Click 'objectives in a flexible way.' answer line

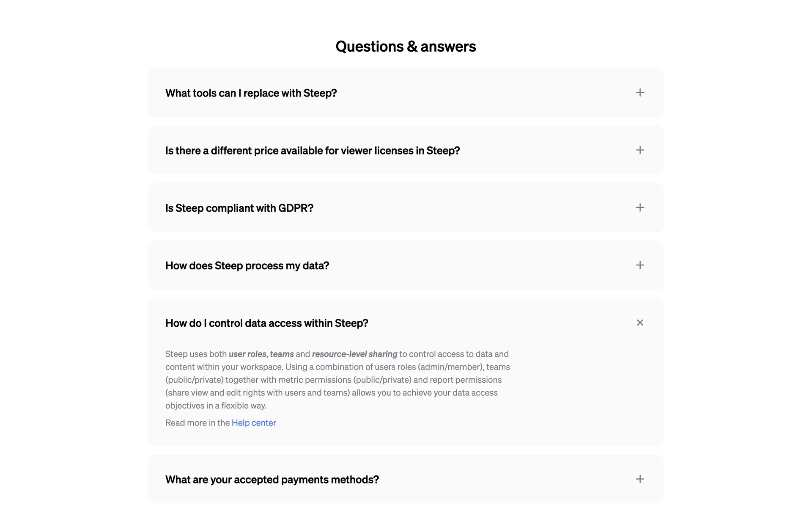click(216, 406)
